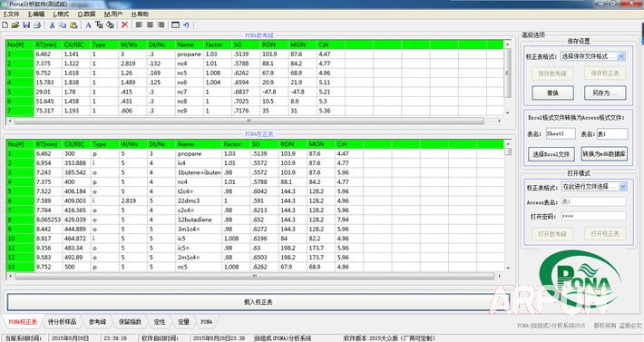Click the 载入校正表 button
Image resolution: width=644 pixels, height=342 pixels.
[x=258, y=302]
